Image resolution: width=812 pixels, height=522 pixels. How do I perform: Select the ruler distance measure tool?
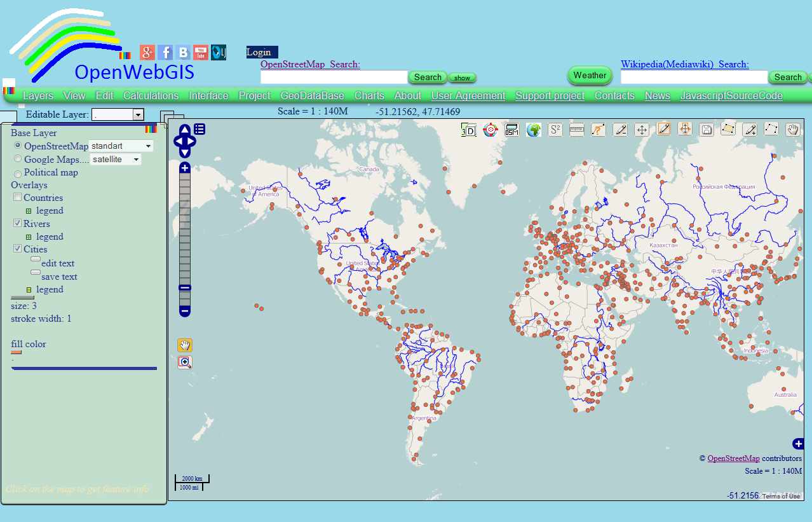pos(577,130)
